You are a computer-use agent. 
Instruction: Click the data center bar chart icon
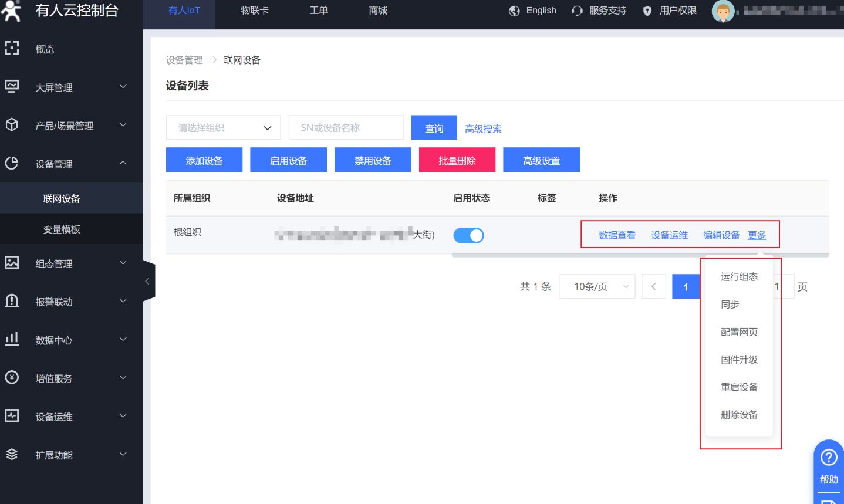pyautogui.click(x=12, y=339)
